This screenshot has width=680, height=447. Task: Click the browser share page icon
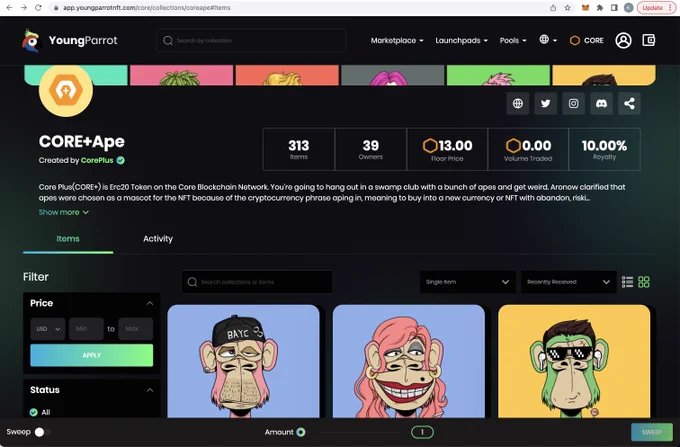click(x=553, y=8)
